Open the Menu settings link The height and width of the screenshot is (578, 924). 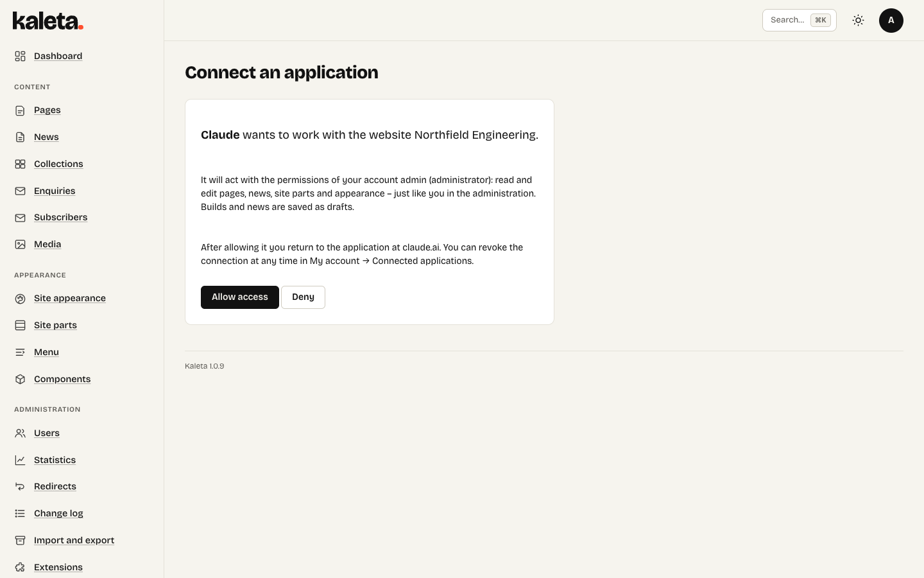tap(46, 352)
